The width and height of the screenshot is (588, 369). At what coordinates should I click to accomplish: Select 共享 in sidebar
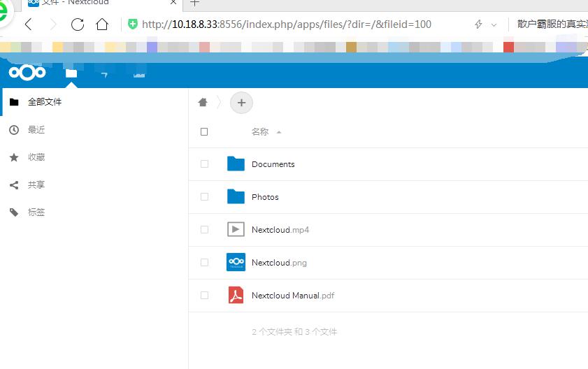pos(36,185)
